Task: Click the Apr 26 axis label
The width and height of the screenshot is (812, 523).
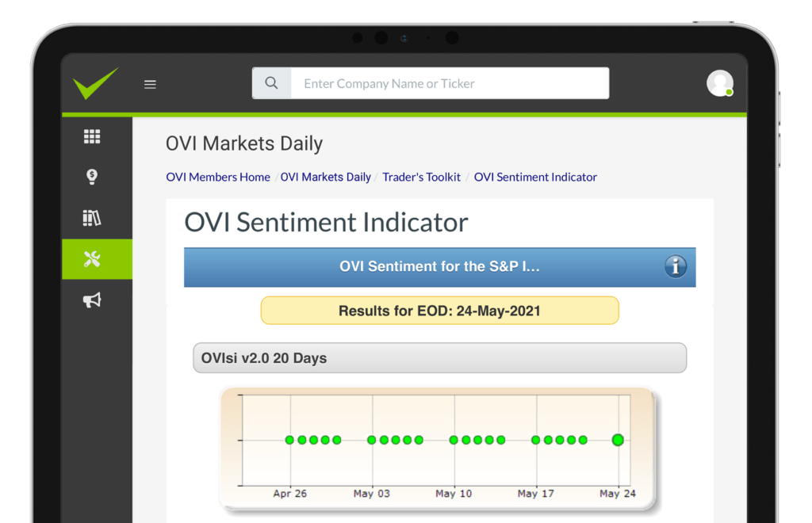Action: tap(290, 494)
